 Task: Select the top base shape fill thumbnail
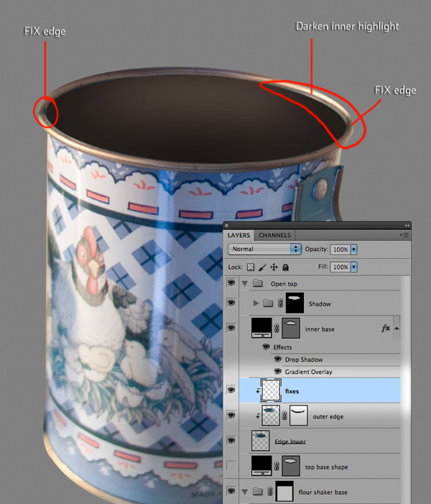pos(261,466)
